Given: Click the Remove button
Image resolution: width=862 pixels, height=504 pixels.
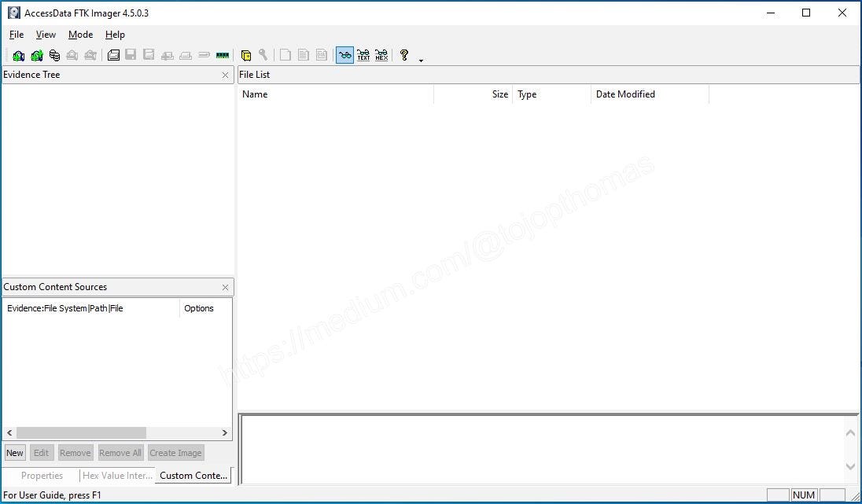Looking at the screenshot, I should coord(76,453).
